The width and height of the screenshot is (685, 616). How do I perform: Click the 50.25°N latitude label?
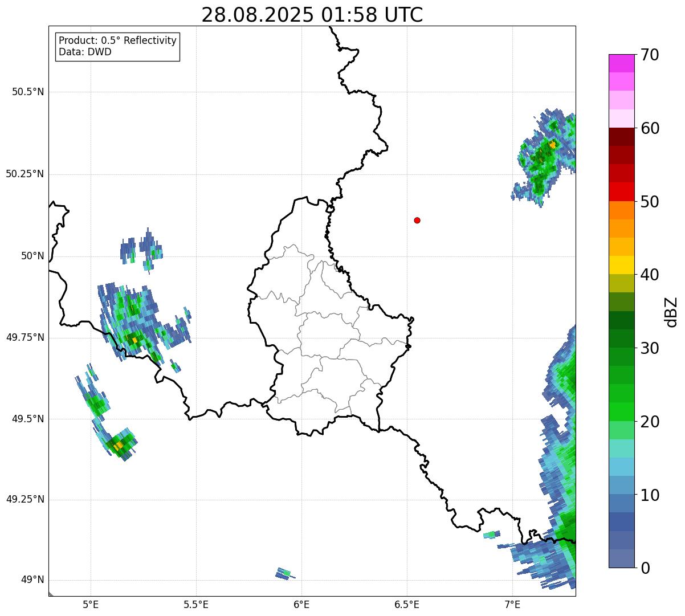(x=25, y=174)
